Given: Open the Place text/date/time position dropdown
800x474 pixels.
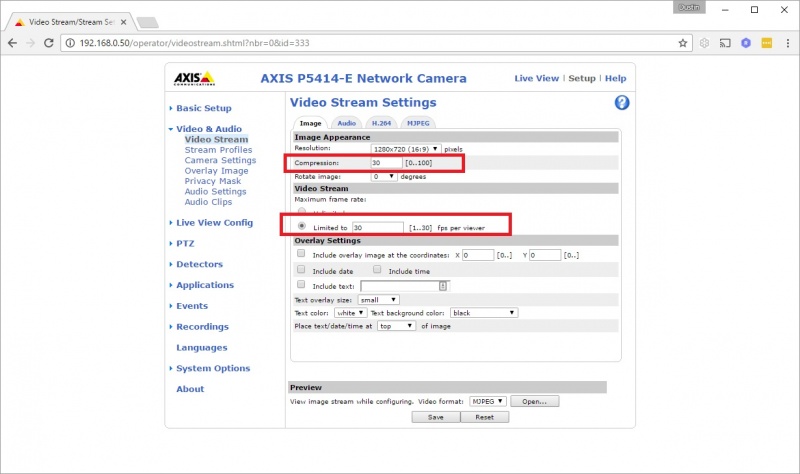Looking at the screenshot, I should click(396, 326).
